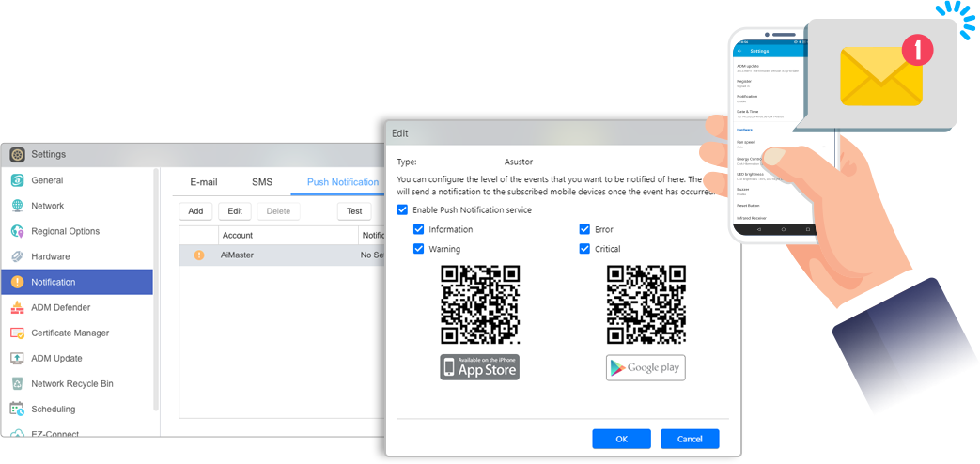
Task: Open Hardware settings label in sidebar
Action: coord(51,256)
